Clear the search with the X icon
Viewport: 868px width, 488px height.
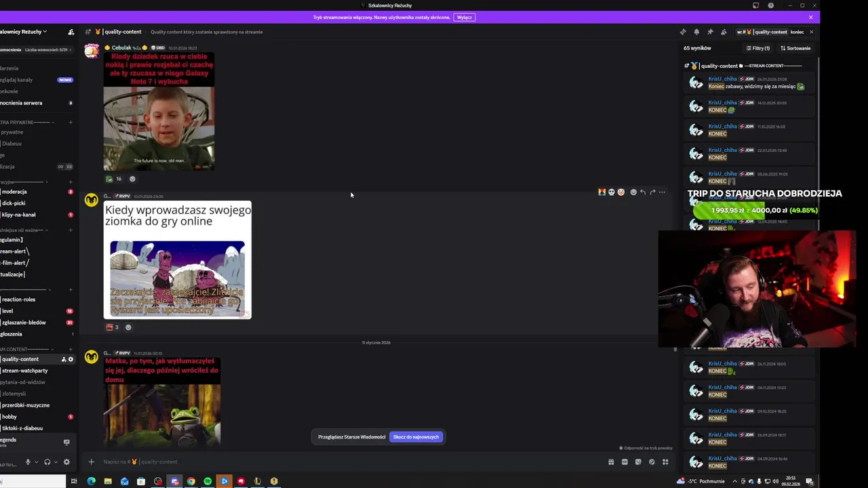pos(811,32)
